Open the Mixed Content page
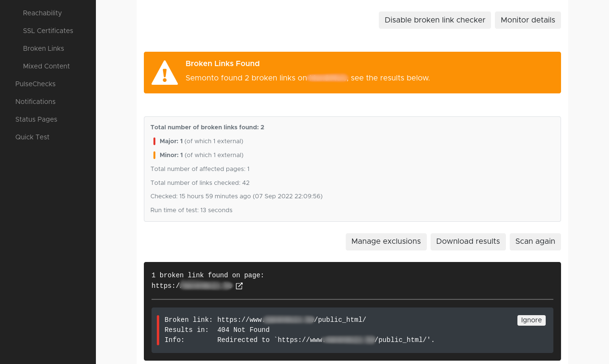This screenshot has width=609, height=364. 46,66
